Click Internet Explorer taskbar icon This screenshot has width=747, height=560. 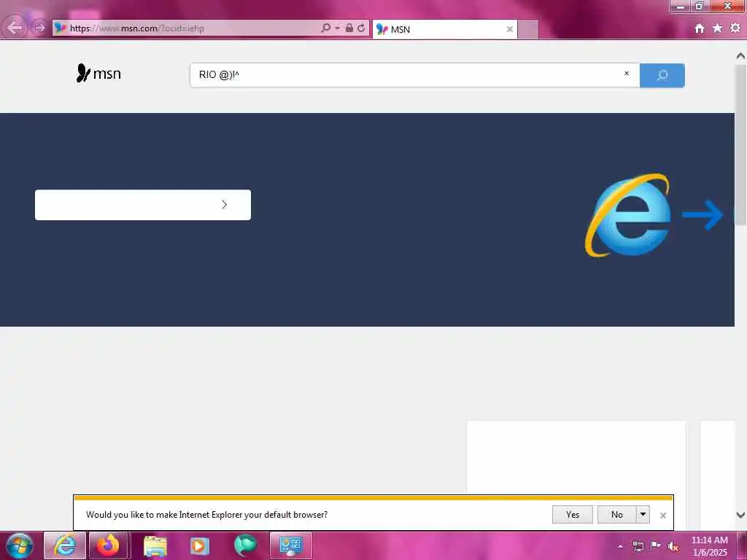click(x=65, y=545)
